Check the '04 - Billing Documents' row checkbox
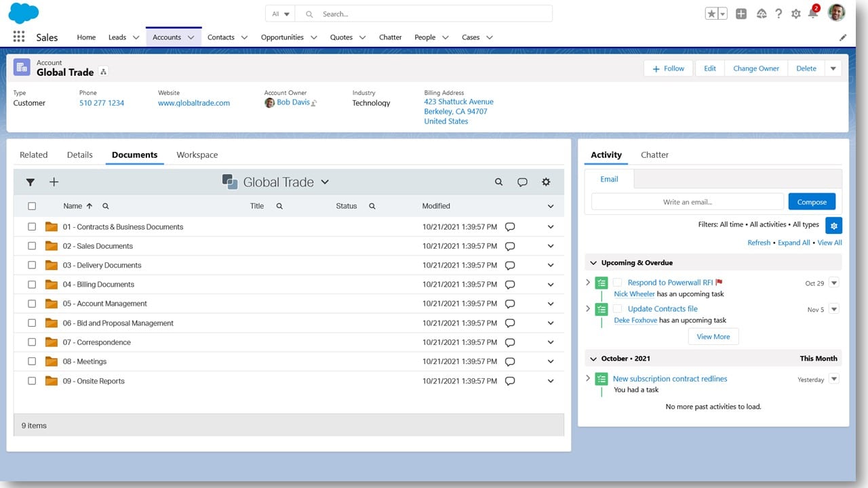Viewport: 868px width, 488px height. point(32,284)
